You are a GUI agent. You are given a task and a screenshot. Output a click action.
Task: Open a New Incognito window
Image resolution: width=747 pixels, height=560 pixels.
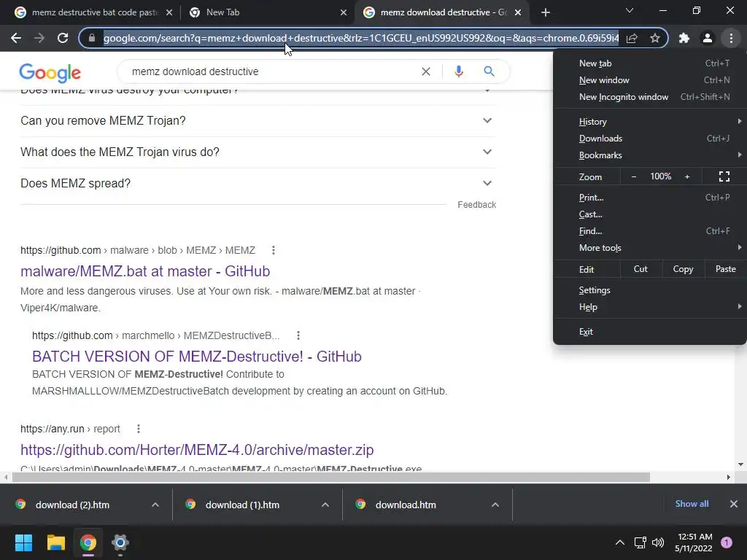tap(650, 97)
